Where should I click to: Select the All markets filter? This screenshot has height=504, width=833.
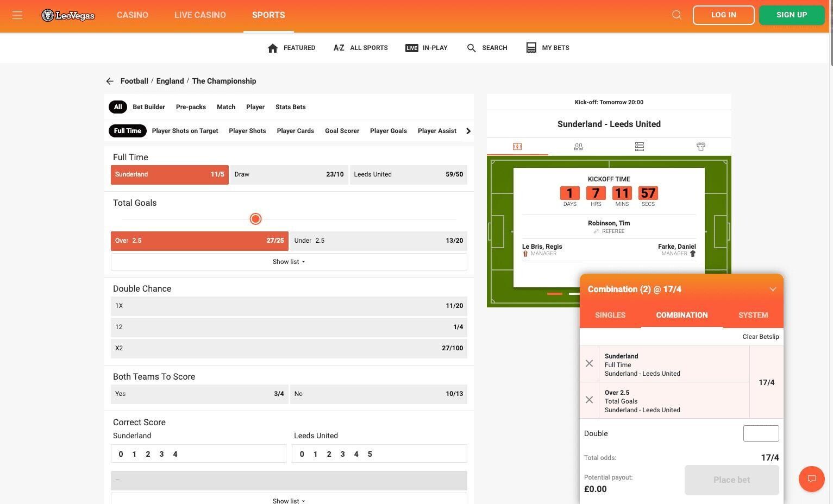[x=118, y=107]
